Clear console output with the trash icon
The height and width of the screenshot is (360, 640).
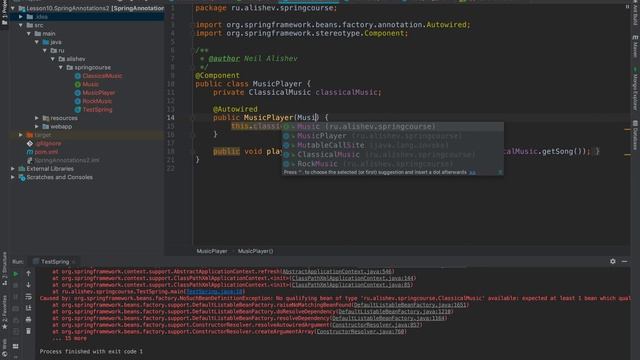[x=28, y=331]
